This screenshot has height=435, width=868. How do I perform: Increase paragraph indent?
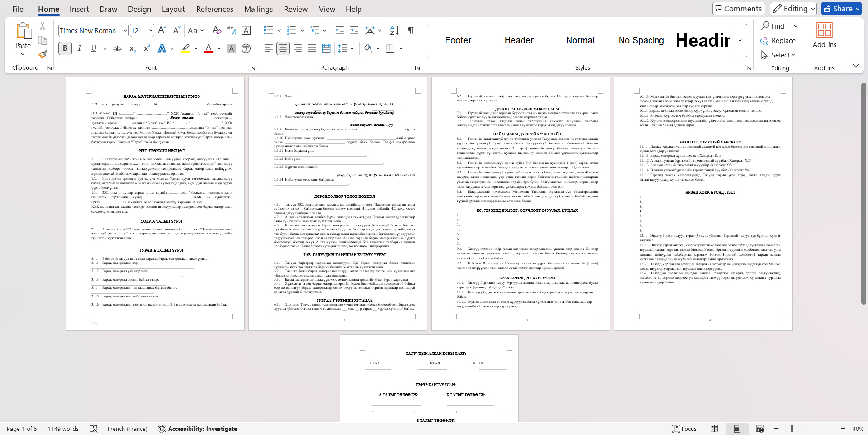354,30
